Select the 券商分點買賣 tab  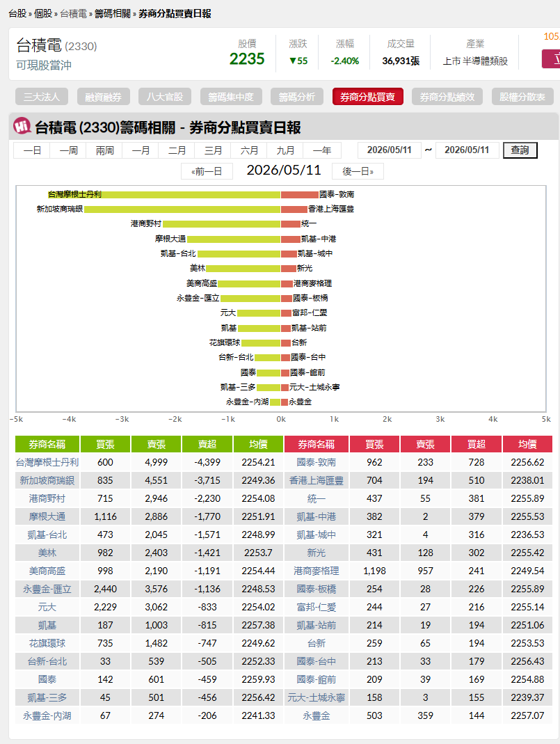[367, 97]
